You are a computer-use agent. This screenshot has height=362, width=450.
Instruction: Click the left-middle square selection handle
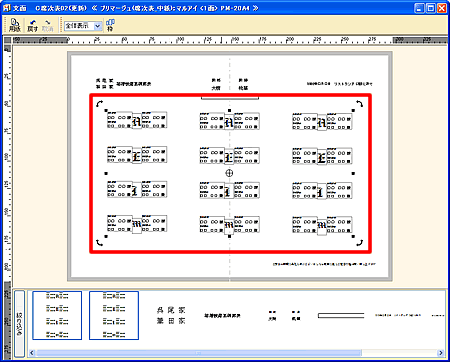(106, 173)
